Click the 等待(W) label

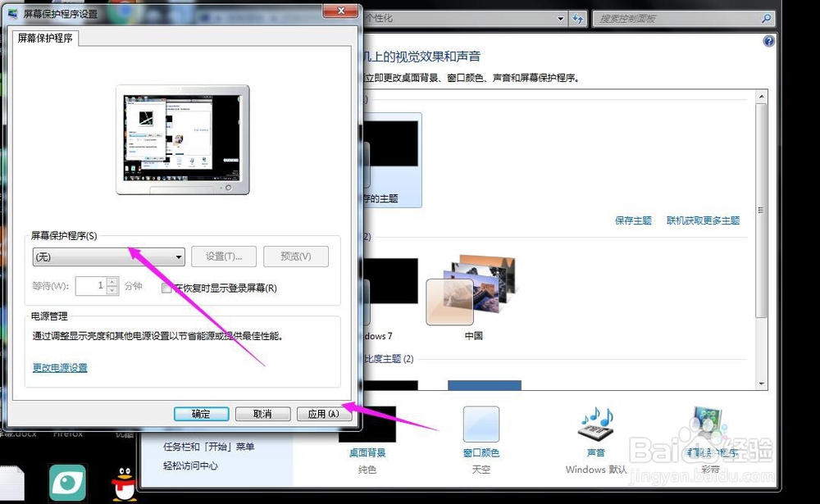(50, 286)
